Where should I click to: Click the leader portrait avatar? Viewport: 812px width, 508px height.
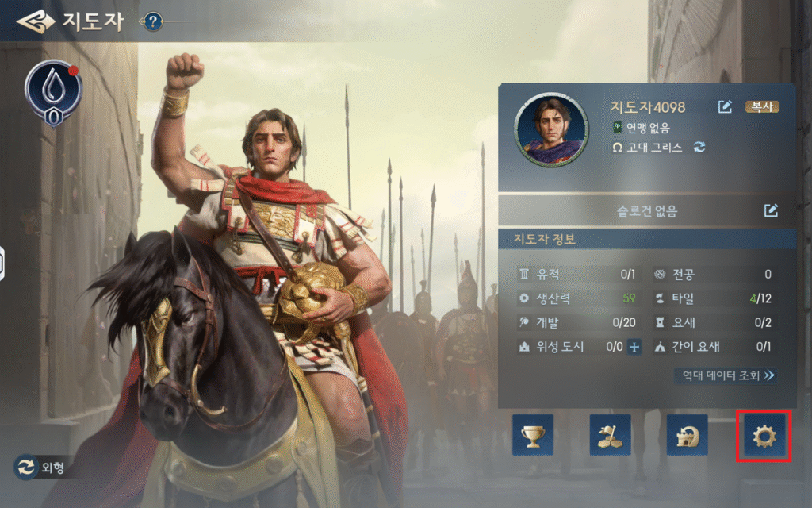click(551, 129)
